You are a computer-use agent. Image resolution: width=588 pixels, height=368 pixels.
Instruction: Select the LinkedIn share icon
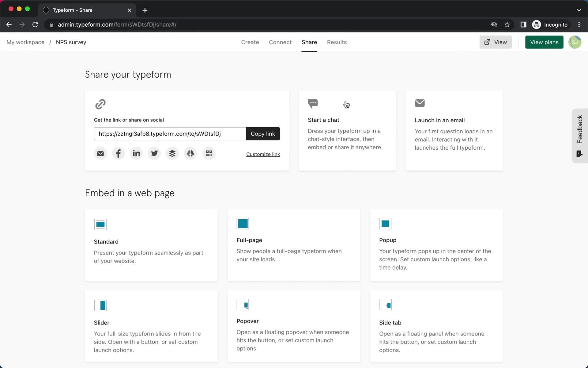(x=136, y=153)
